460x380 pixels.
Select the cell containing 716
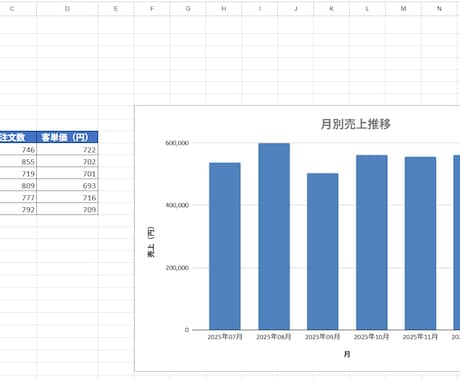[x=67, y=197]
